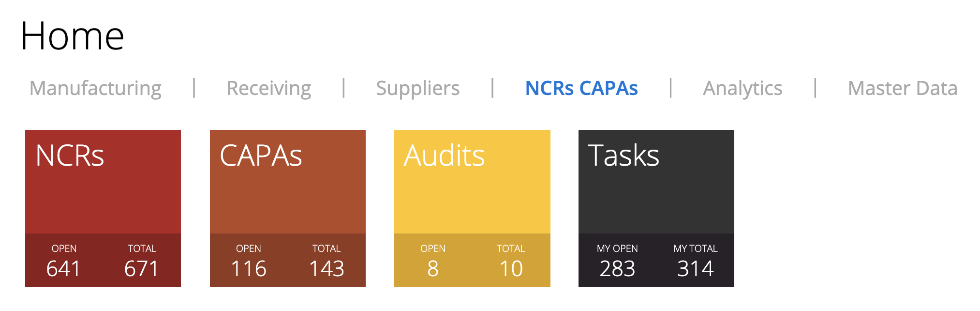980x311 pixels.
Task: Select the Suppliers tab
Action: click(x=417, y=88)
